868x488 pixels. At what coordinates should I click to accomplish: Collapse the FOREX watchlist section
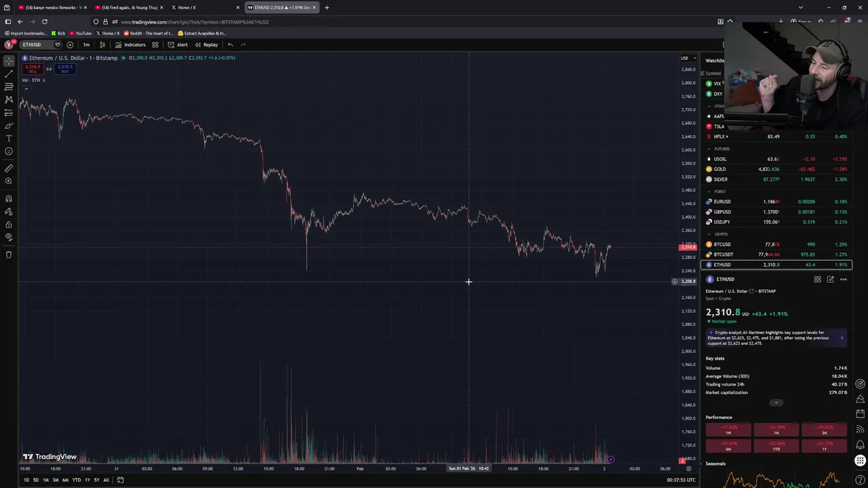coord(709,191)
